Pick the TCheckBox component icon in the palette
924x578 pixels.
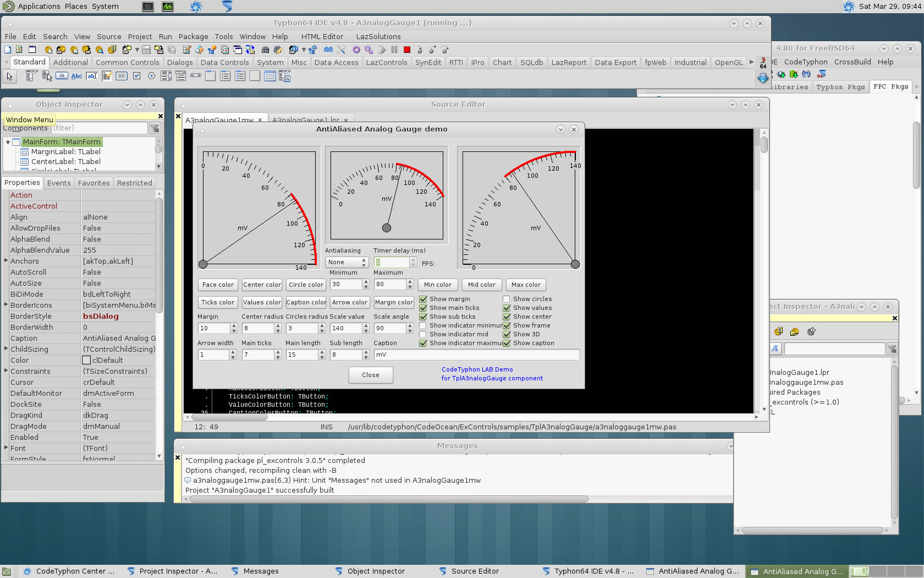pyautogui.click(x=136, y=76)
